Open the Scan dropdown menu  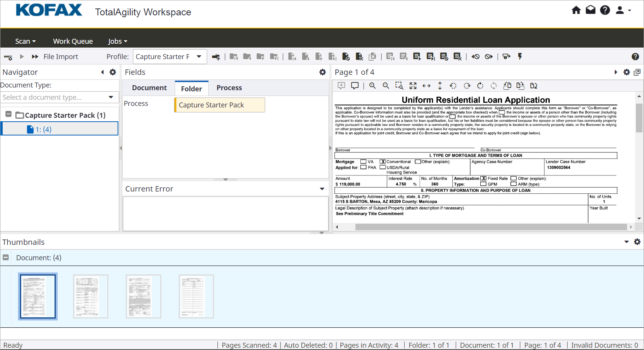point(25,41)
